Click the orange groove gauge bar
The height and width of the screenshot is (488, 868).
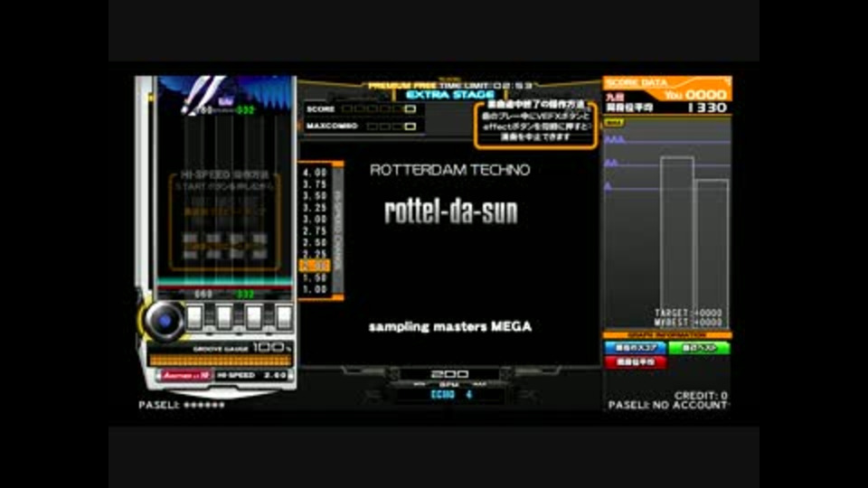221,361
